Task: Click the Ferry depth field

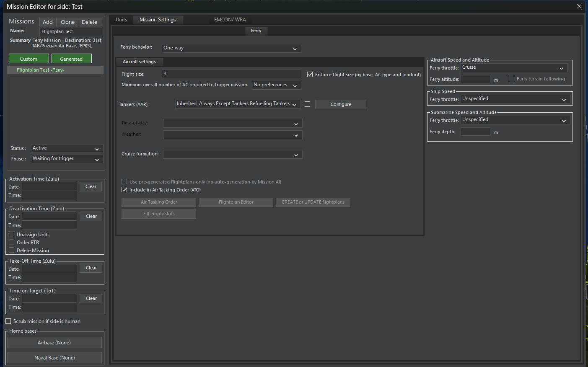Action: [x=476, y=132]
